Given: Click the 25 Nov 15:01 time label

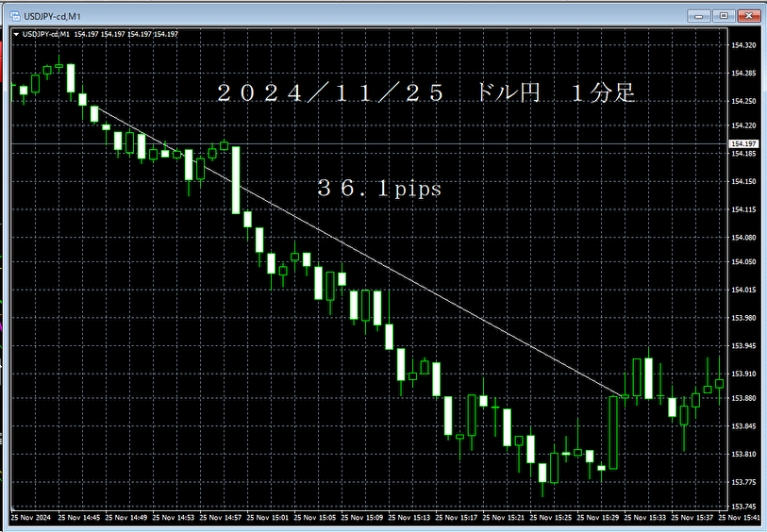Looking at the screenshot, I should point(268,517).
